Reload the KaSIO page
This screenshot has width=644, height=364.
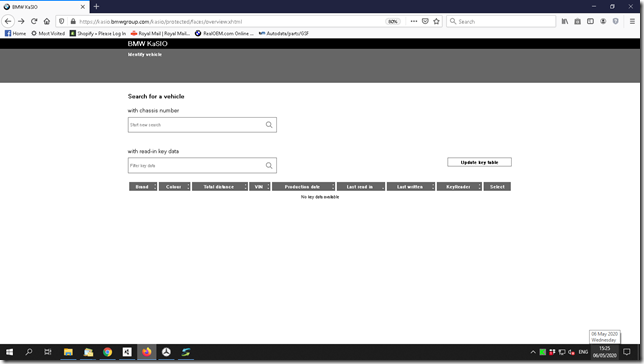[34, 21]
